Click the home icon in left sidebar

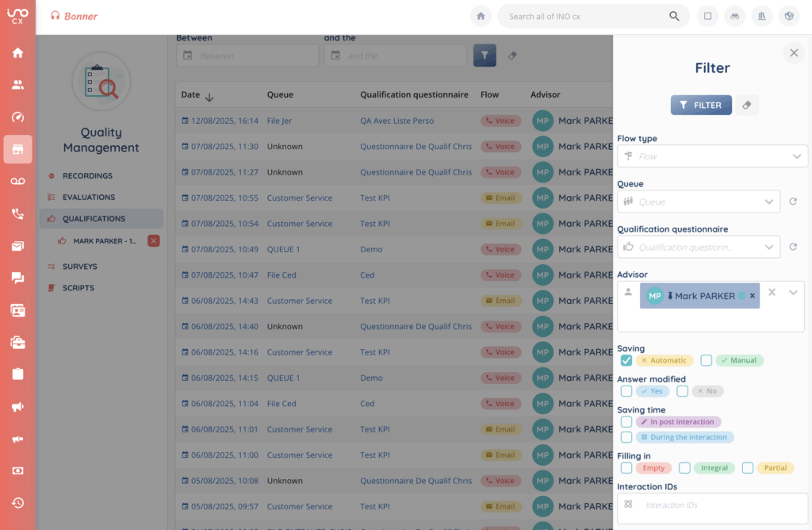(17, 53)
